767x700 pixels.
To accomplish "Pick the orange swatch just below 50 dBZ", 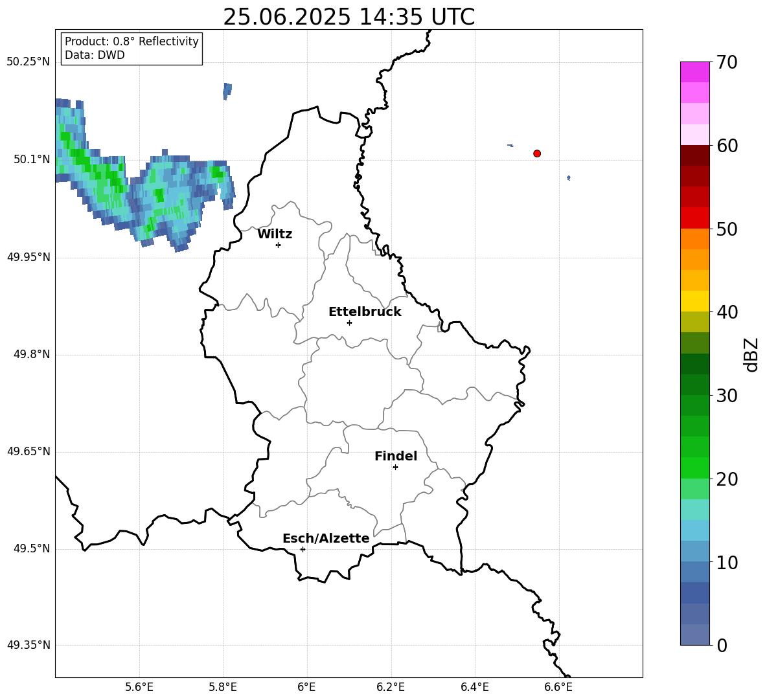I will point(695,239).
